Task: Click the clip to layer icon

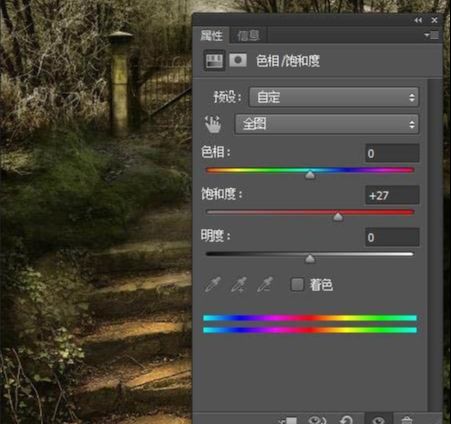Action: [288, 421]
